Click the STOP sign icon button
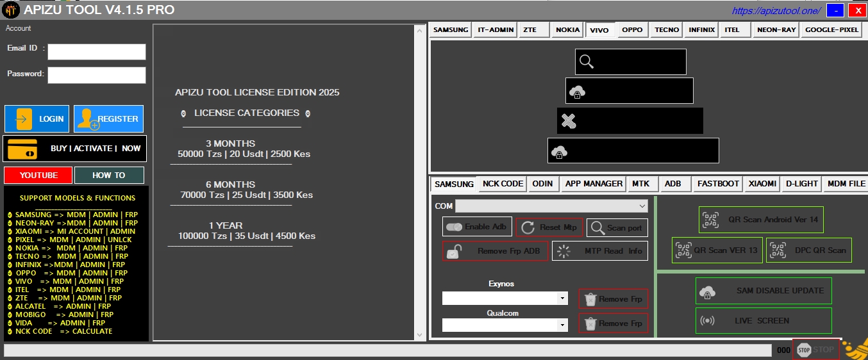 click(x=815, y=350)
